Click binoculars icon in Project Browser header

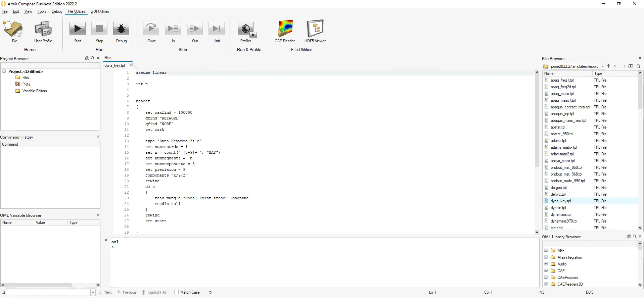87,58
